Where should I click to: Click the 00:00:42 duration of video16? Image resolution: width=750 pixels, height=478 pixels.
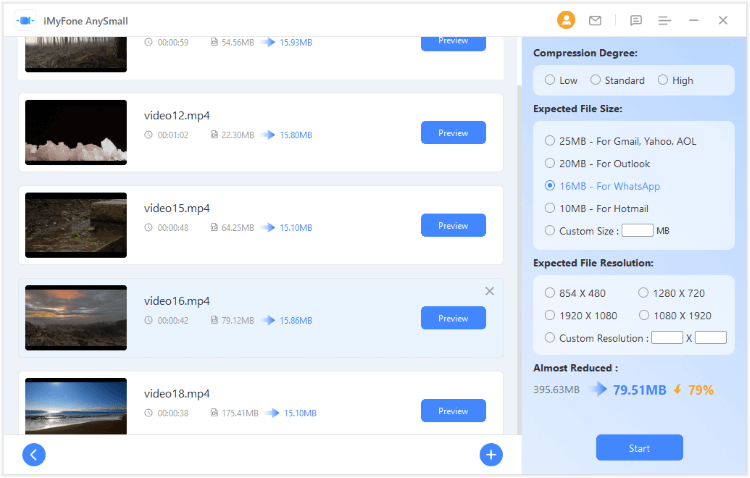click(173, 321)
